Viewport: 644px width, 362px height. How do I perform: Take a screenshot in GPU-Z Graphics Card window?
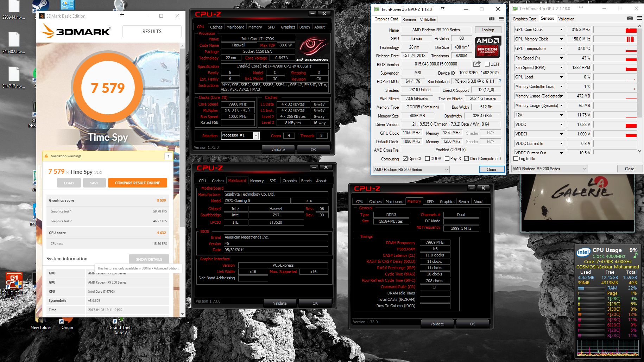492,19
